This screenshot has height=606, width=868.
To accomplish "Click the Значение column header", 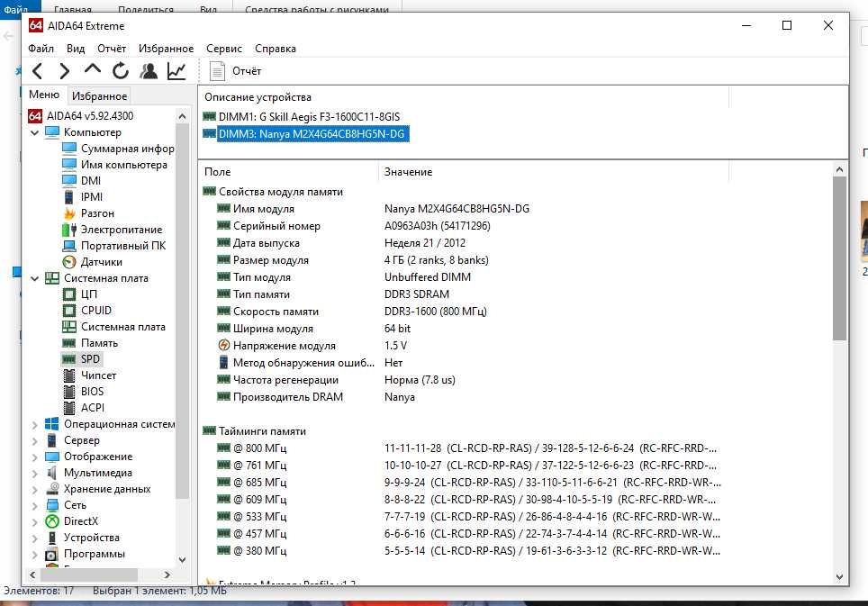I will click(x=554, y=172).
